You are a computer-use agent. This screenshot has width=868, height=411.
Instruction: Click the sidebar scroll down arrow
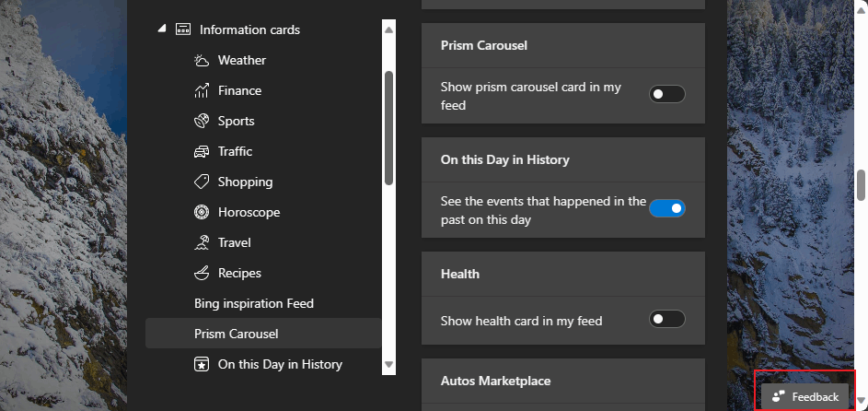tap(388, 365)
